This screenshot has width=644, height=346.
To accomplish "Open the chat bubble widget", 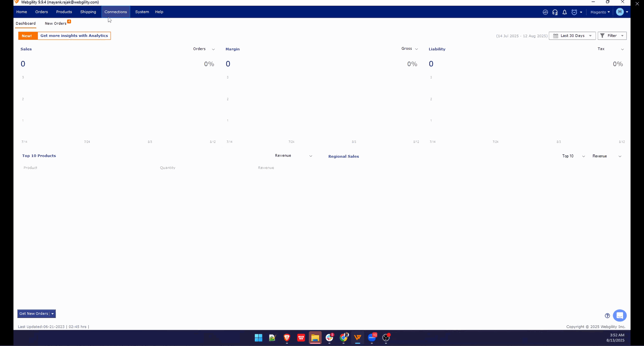I will 619,315.
